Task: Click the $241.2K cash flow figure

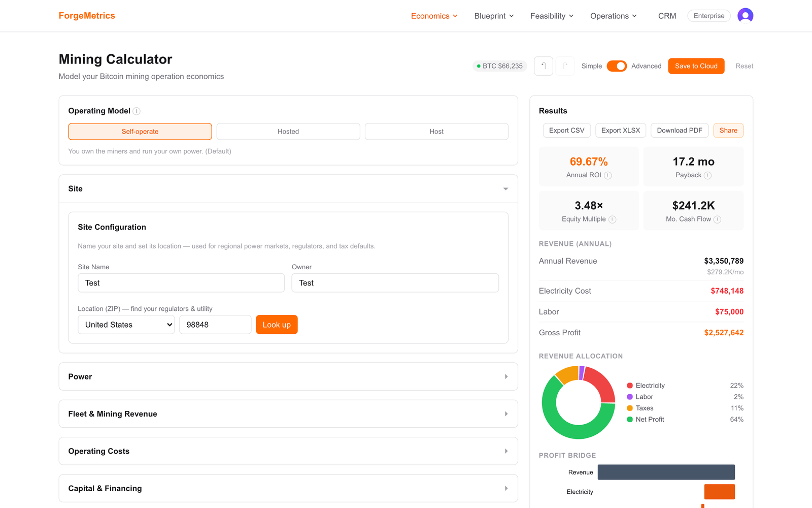Action: point(694,206)
